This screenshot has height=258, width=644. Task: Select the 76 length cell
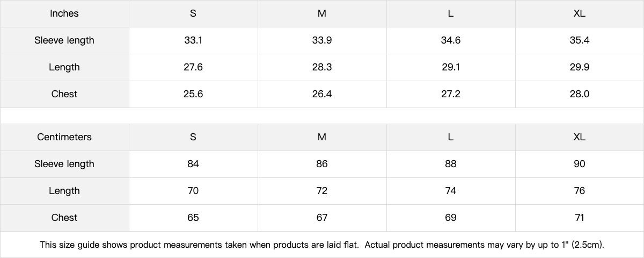point(579,191)
